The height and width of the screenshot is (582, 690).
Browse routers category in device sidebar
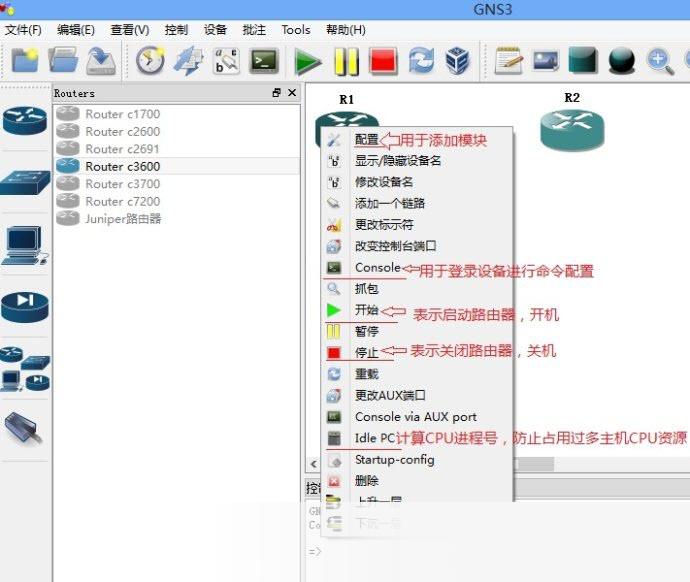pyautogui.click(x=25, y=120)
